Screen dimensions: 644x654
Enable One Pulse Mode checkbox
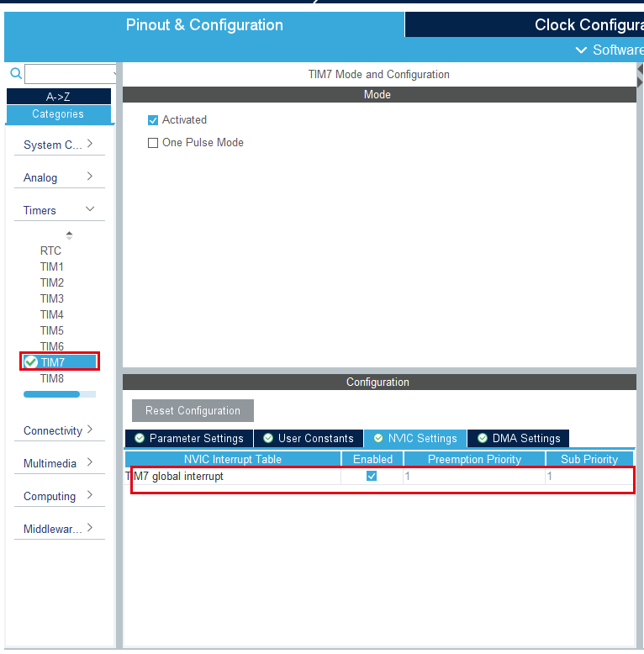pos(153,143)
